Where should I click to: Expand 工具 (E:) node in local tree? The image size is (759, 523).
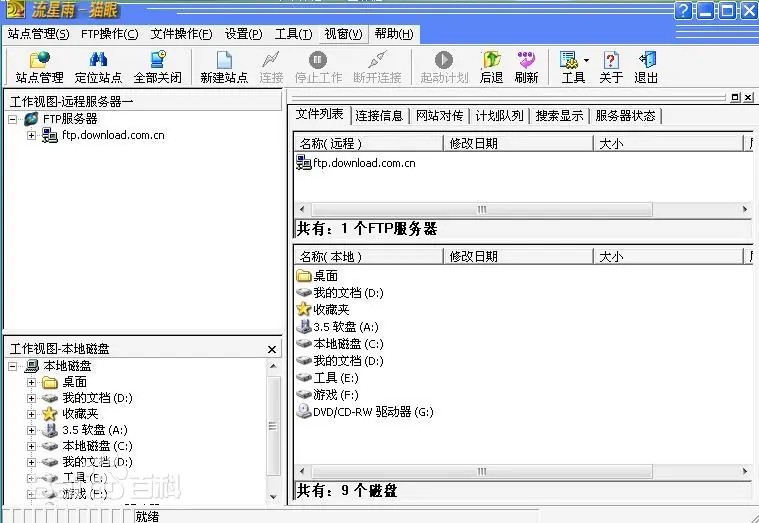pos(31,478)
